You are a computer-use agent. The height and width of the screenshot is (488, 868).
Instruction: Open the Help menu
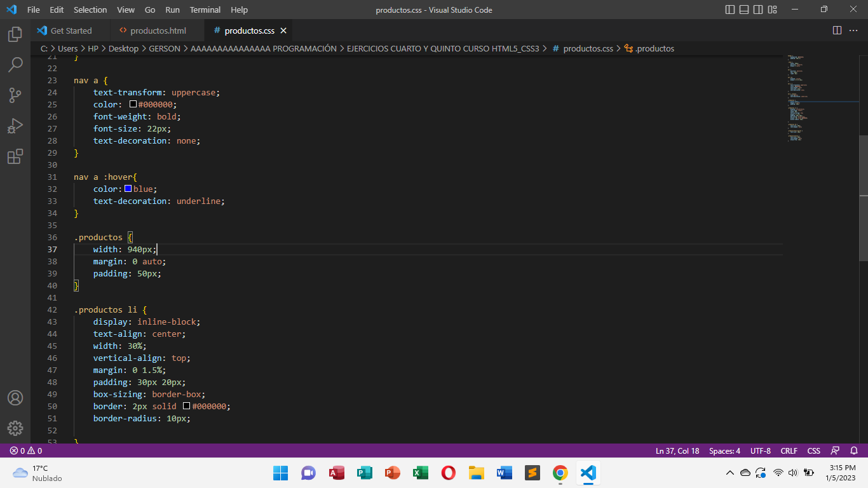point(240,10)
